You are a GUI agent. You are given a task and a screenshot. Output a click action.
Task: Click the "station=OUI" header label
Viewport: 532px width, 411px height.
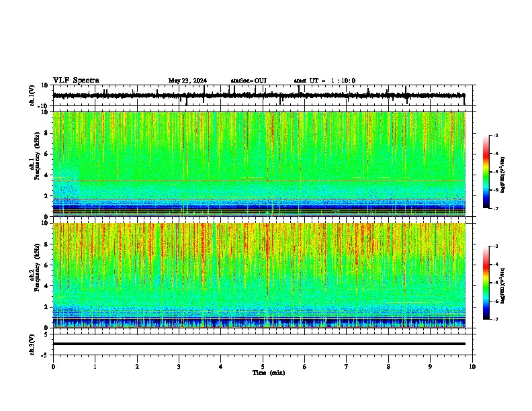pyautogui.click(x=249, y=81)
